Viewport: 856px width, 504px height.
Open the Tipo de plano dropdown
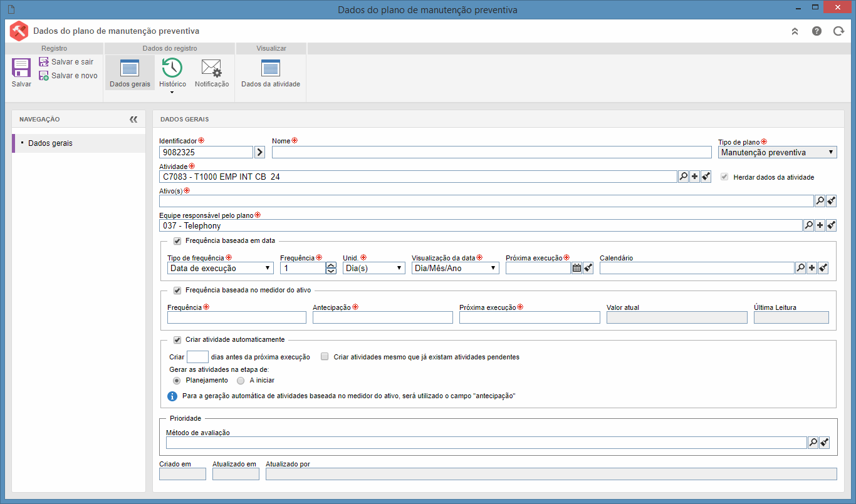pyautogui.click(x=777, y=152)
